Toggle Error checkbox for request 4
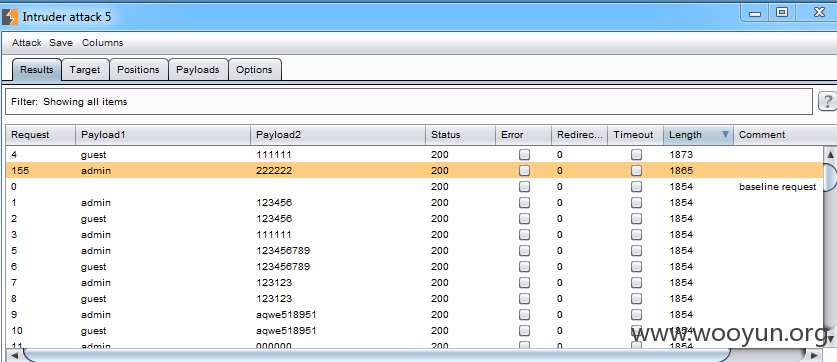 click(525, 155)
